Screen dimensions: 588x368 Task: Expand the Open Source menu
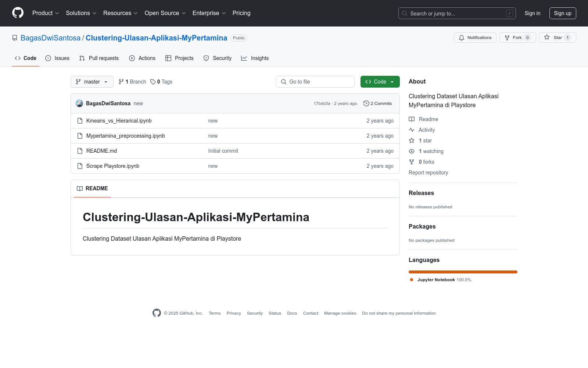[165, 13]
